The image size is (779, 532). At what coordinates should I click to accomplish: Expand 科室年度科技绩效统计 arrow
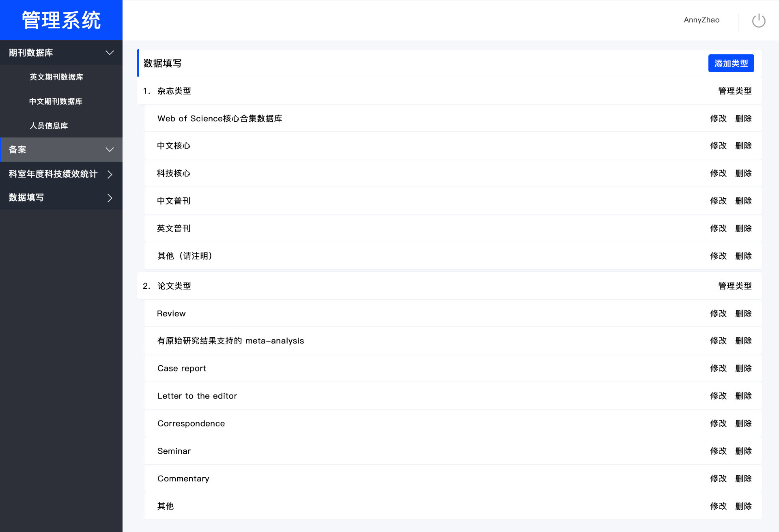110,174
